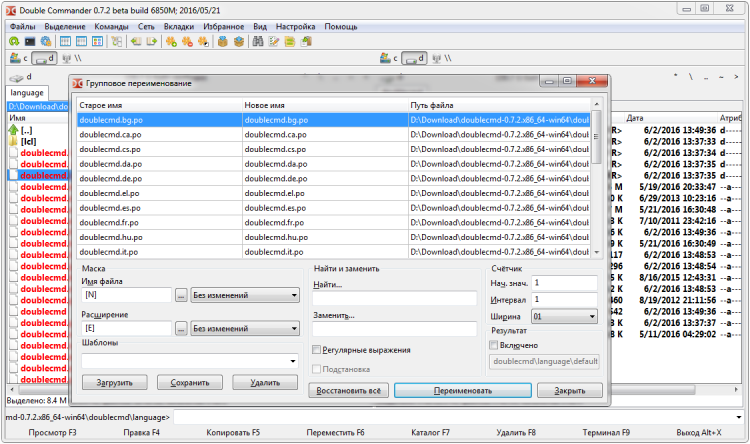
Task: Expand the command line history dropdown
Action: click(739, 417)
